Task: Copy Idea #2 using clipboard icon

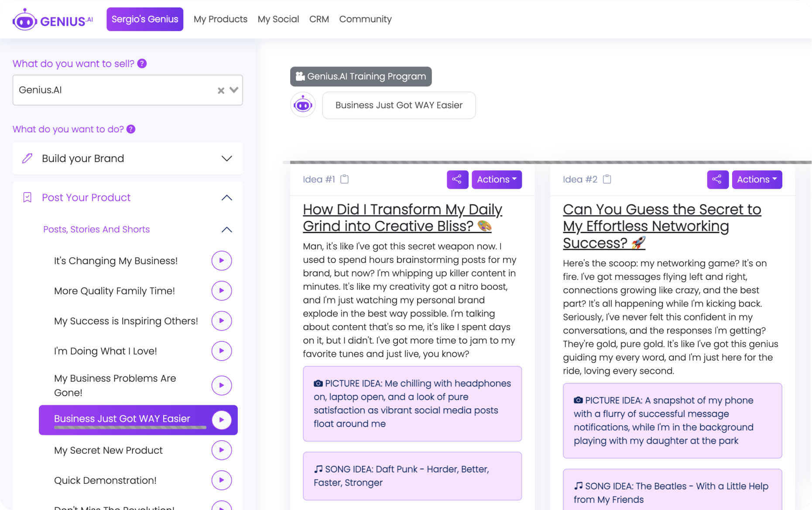Action: tap(607, 179)
